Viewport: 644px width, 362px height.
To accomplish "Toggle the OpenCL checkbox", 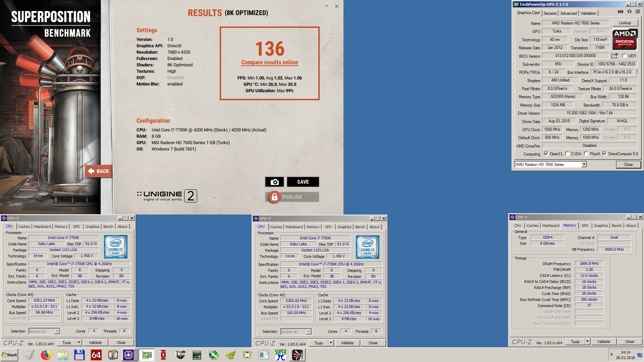I will (x=546, y=154).
